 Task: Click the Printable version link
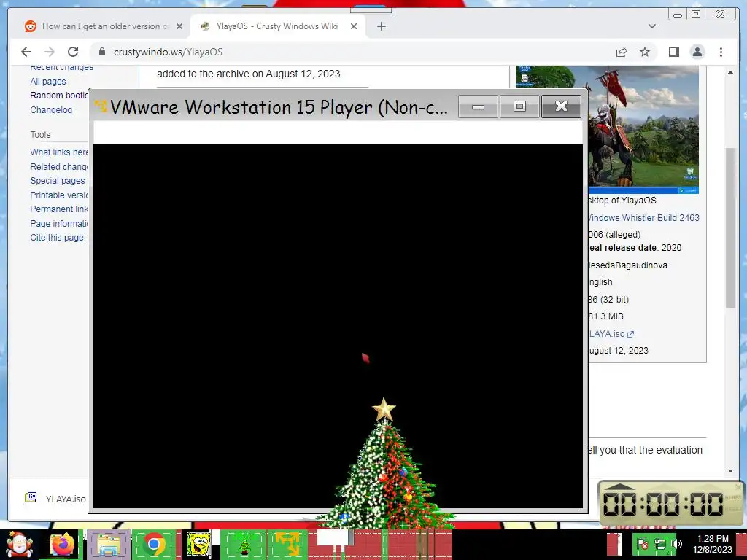click(x=60, y=195)
